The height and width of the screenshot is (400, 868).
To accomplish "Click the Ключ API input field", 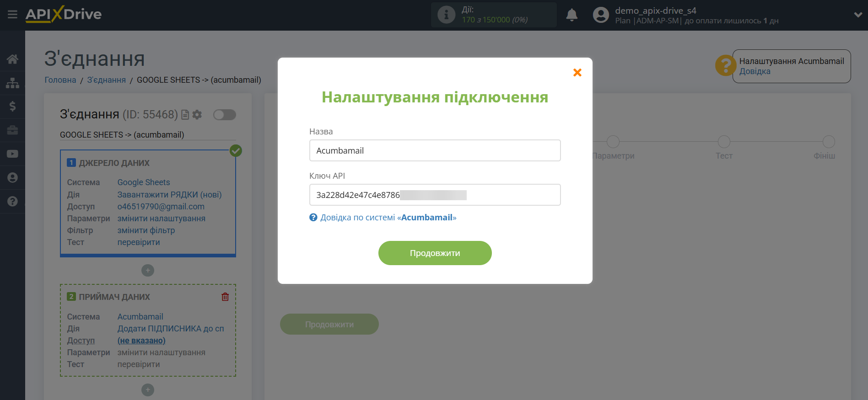I will (x=435, y=195).
